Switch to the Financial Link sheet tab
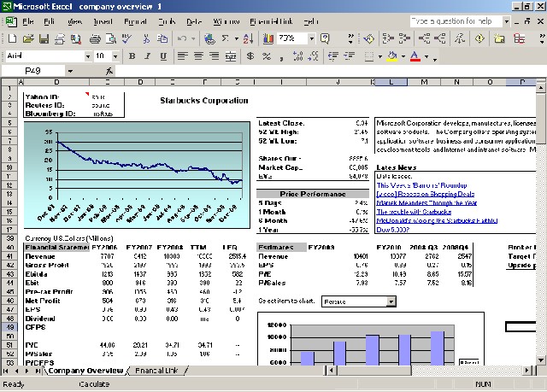Screen dimensions: 547x392 click(156, 371)
